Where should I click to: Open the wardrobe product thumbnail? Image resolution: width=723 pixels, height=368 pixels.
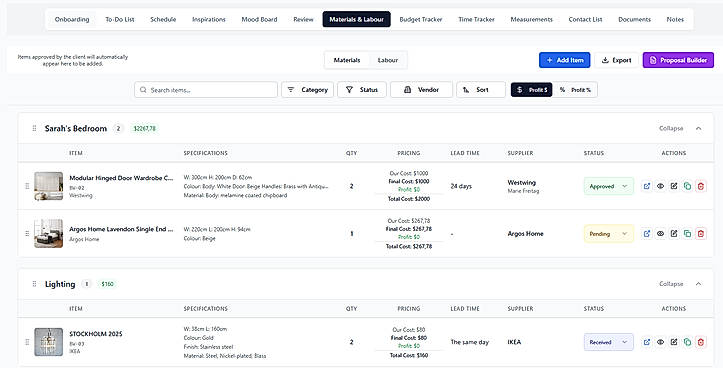tap(48, 186)
